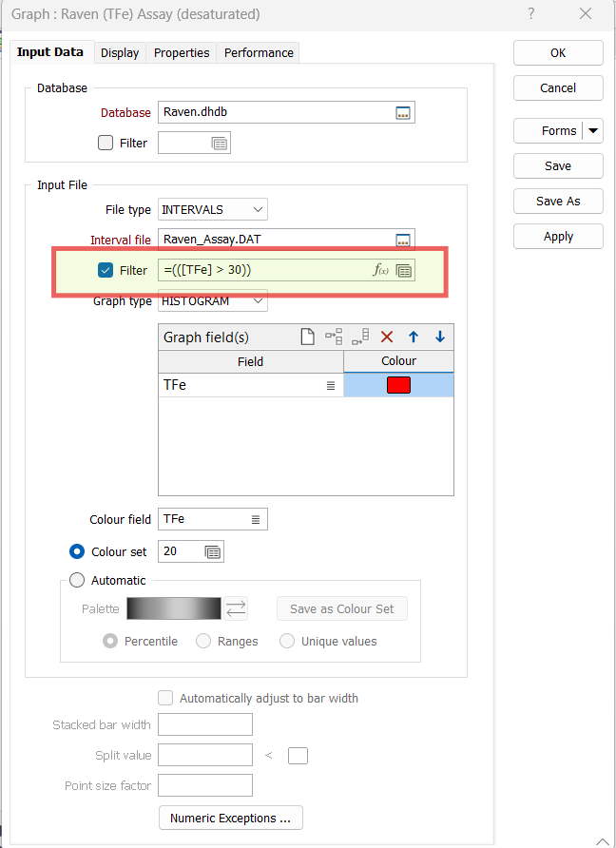Select the Automatic radio button

78,580
